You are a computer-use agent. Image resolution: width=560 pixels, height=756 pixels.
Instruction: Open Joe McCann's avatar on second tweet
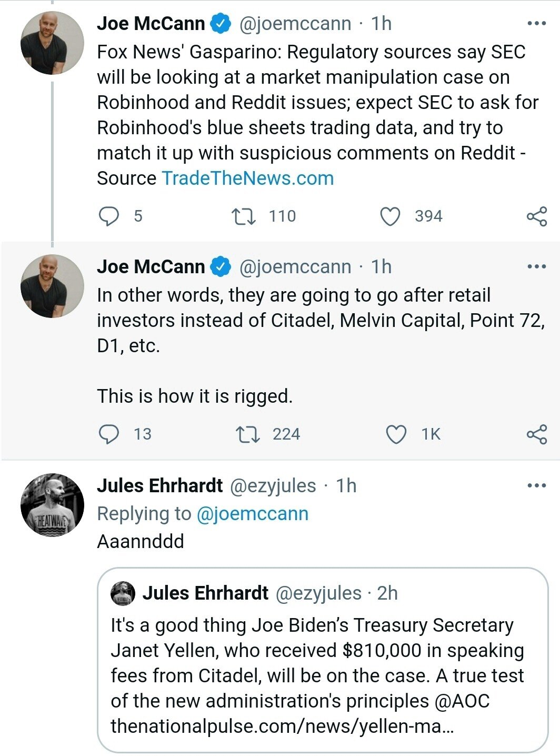52,286
